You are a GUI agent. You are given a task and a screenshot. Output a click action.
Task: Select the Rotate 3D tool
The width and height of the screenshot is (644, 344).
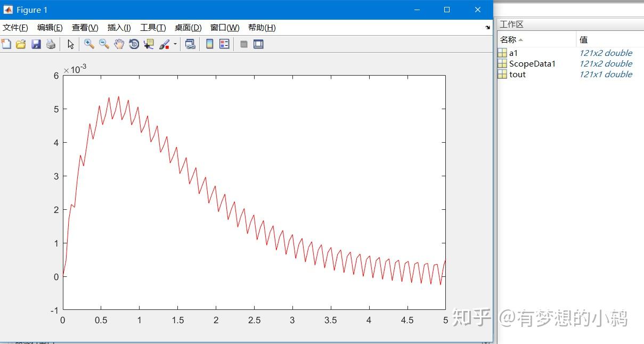point(134,44)
